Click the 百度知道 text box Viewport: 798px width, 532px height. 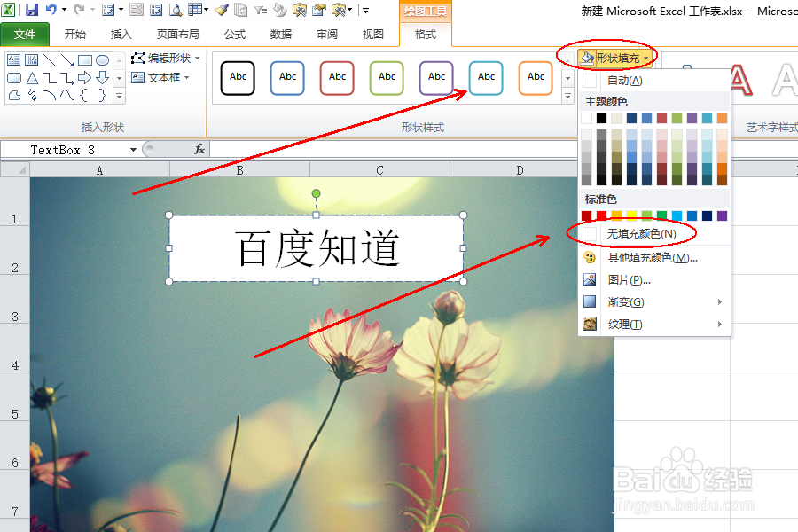[316, 248]
